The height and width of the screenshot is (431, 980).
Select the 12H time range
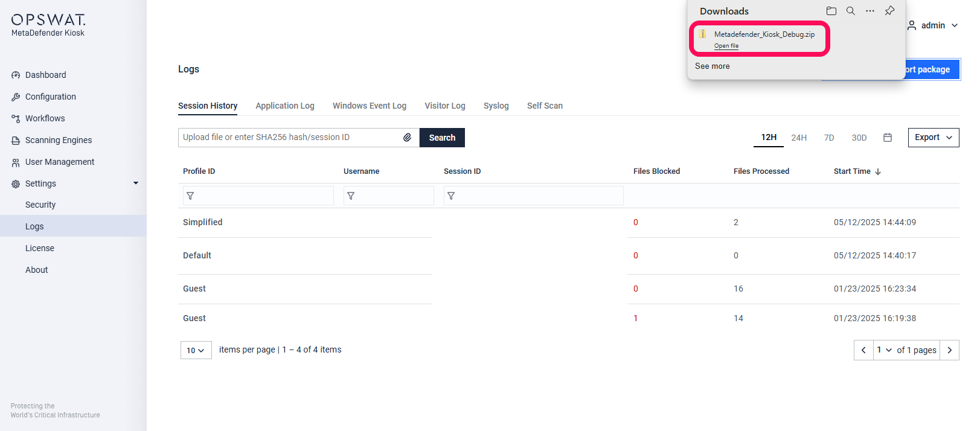(769, 138)
